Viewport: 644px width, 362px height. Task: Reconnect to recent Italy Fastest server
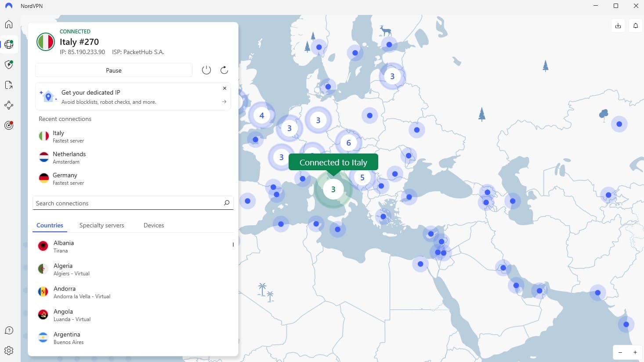coord(133,136)
